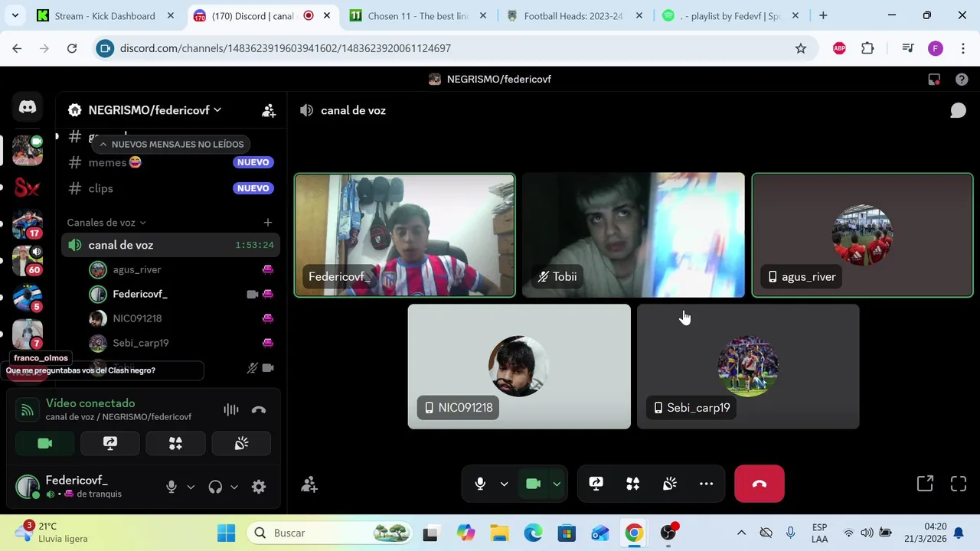This screenshot has height=551, width=980.
Task: Show the voice channel chat bubble icon
Action: [x=958, y=111]
